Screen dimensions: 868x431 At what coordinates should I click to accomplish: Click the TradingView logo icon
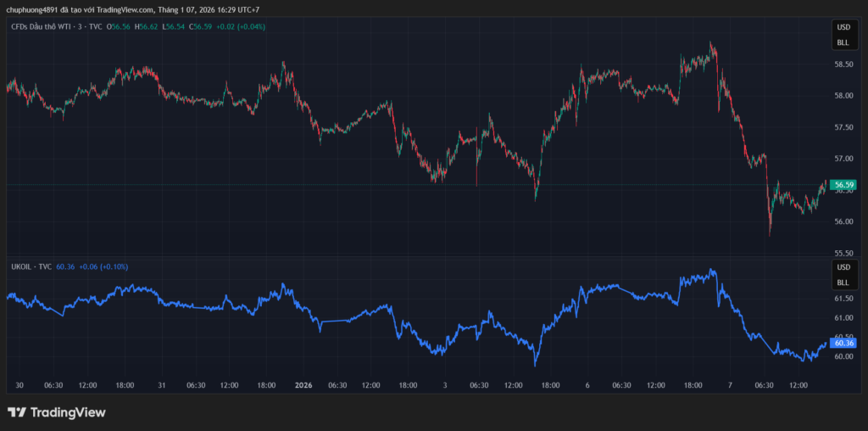tap(17, 412)
